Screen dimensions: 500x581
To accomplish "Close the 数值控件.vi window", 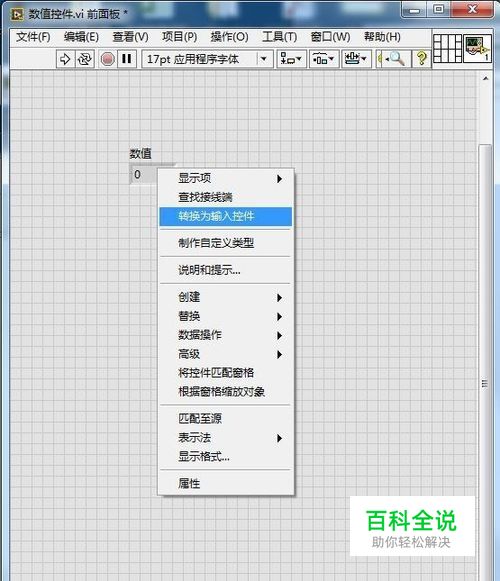I will point(472,9).
